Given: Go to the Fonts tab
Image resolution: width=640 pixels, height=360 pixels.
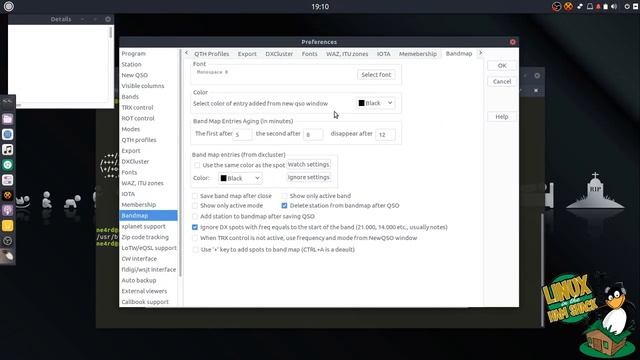Looking at the screenshot, I should point(309,54).
